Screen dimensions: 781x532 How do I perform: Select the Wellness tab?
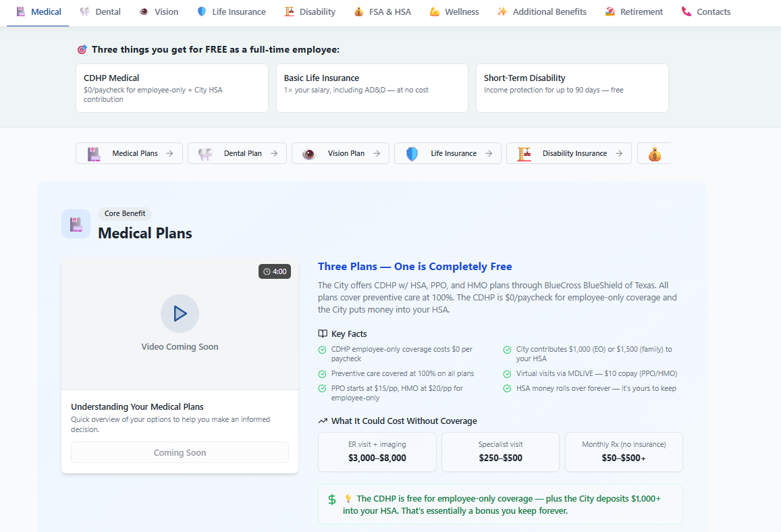pyautogui.click(x=454, y=12)
